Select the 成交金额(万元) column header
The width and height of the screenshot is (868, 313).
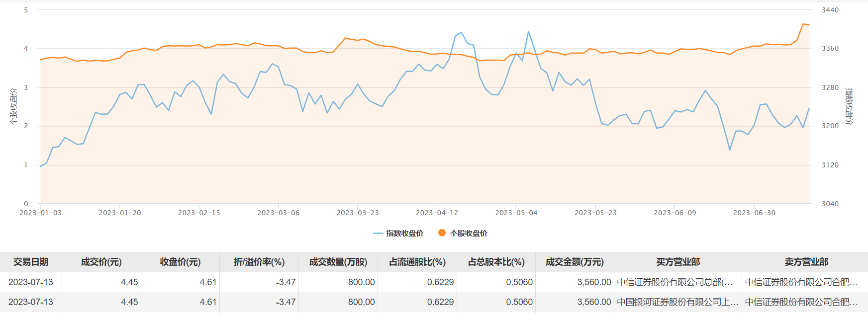(x=575, y=262)
